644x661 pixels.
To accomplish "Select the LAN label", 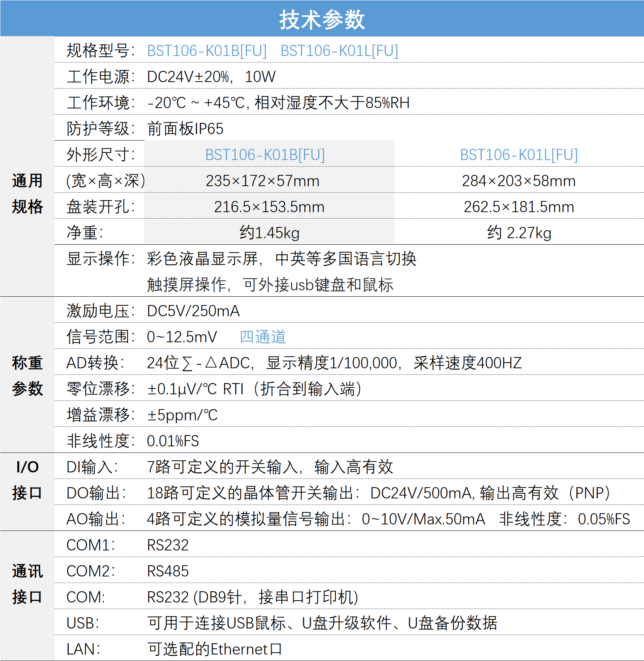I will (83, 649).
